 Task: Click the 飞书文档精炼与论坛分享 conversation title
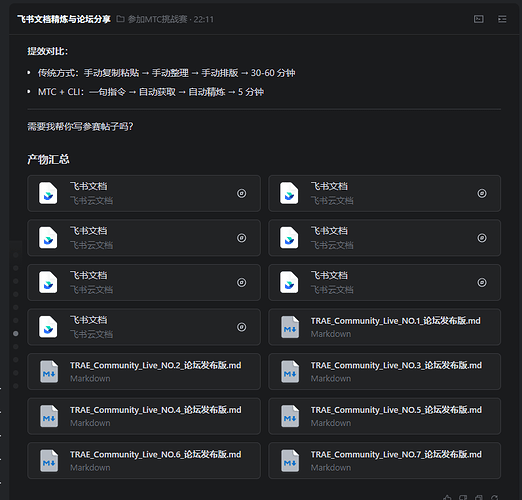click(64, 19)
